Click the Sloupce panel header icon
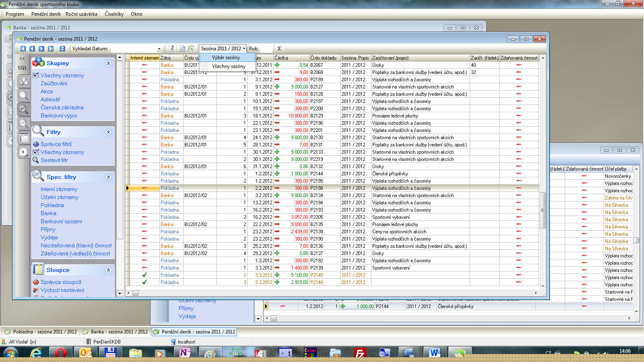The image size is (644, 362). 38,269
